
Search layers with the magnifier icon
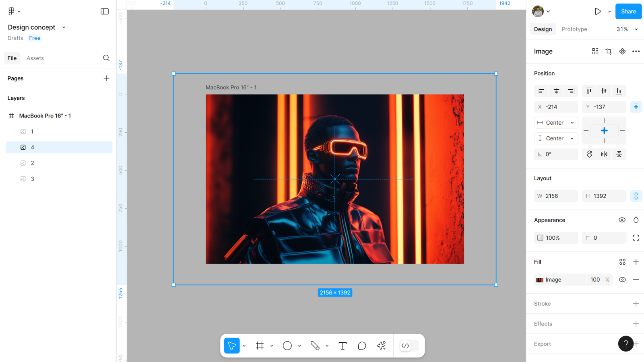pos(106,58)
